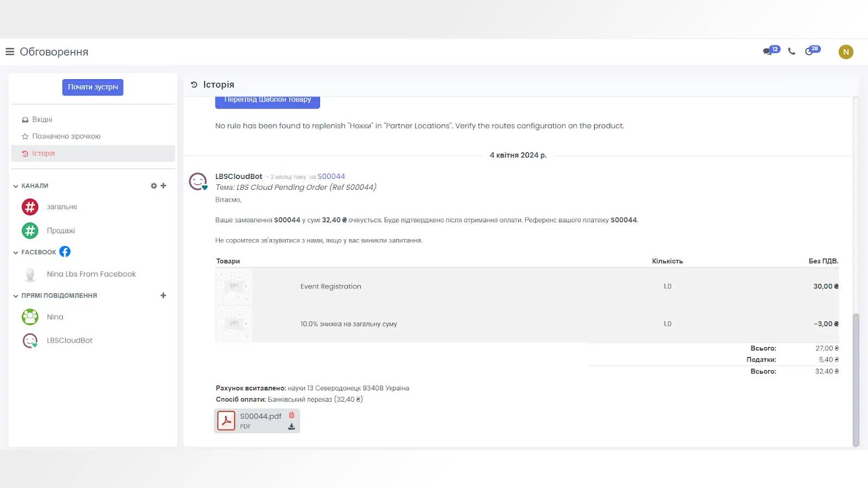The height and width of the screenshot is (488, 868).
Task: Open channel settings gear icon
Action: (x=154, y=186)
